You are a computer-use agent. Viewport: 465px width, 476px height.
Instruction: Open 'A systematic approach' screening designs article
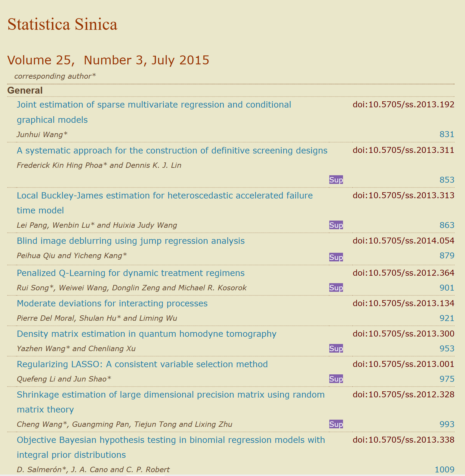coord(172,151)
